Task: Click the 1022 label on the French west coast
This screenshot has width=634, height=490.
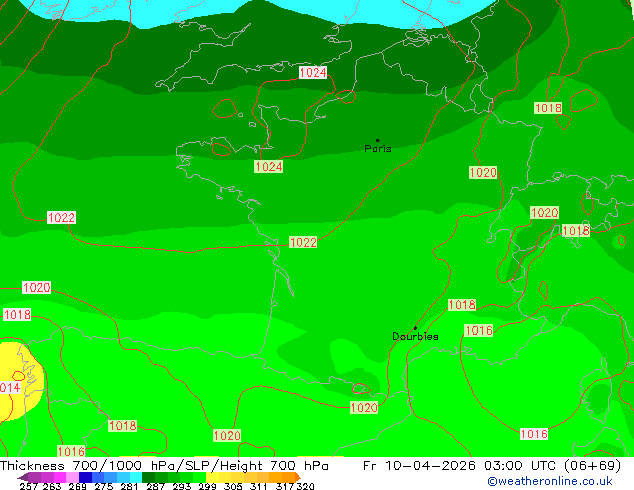Action: [303, 242]
